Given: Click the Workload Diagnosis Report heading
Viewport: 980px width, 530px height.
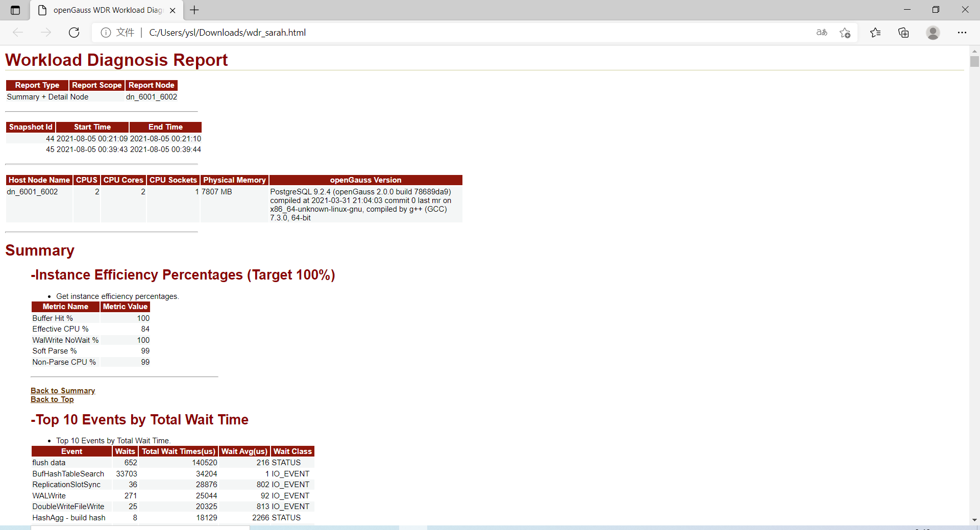Looking at the screenshot, I should coord(116,60).
